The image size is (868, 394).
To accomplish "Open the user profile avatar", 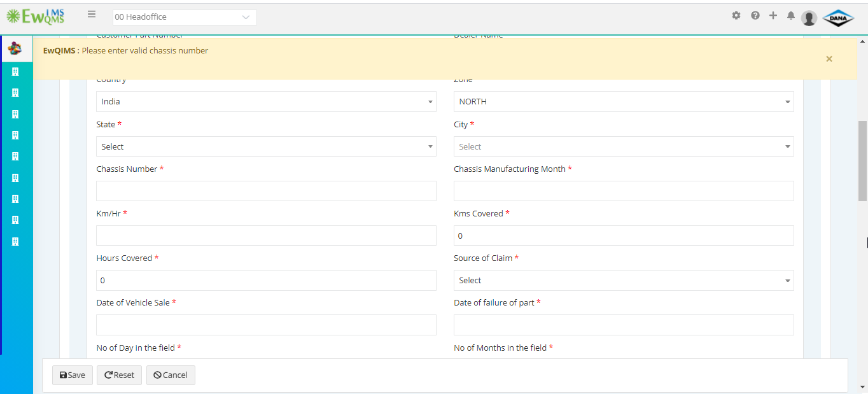I will 809,18.
